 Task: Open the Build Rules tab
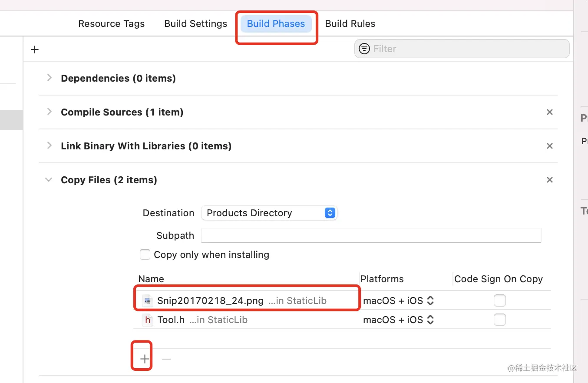pos(350,24)
